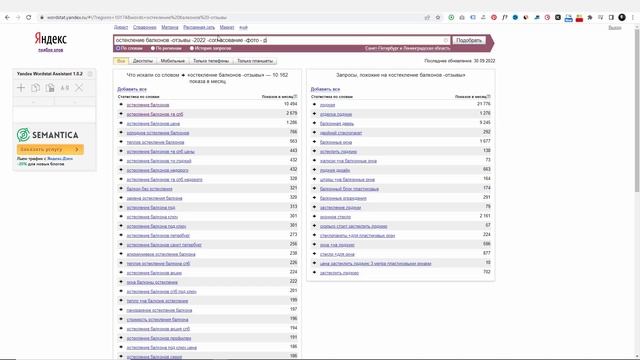Open the browser side panel icon
This screenshot has width=640, height=360.
(x=611, y=18)
